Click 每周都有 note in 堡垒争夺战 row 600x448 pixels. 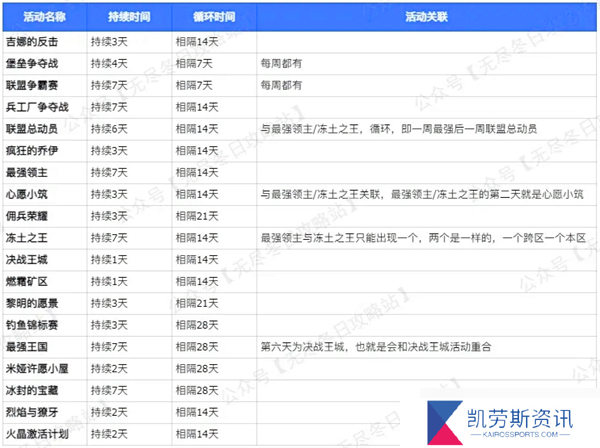tap(281, 64)
